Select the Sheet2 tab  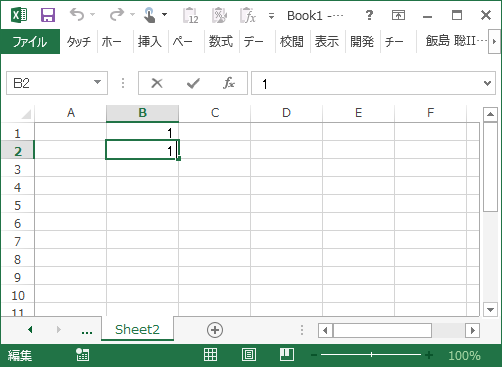tap(137, 329)
